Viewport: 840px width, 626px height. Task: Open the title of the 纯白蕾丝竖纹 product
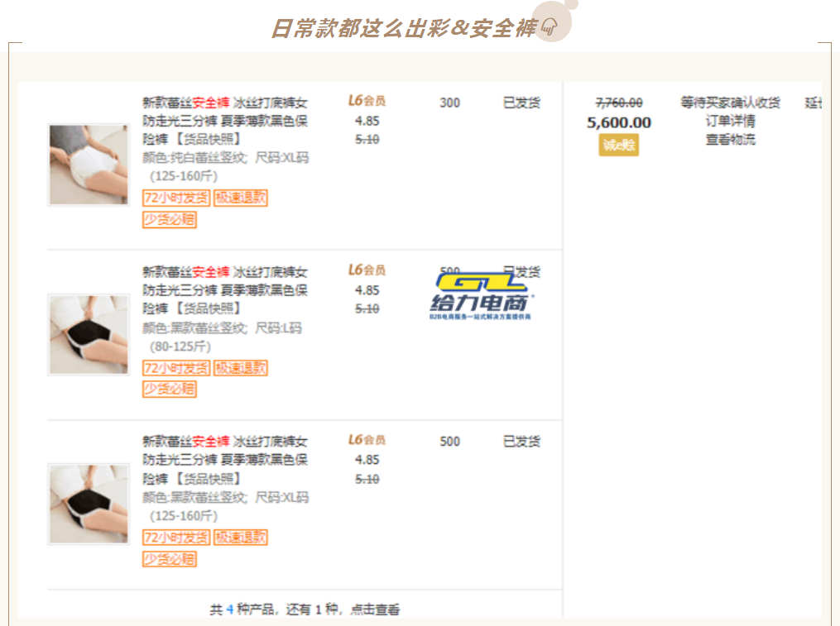pyautogui.click(x=224, y=121)
